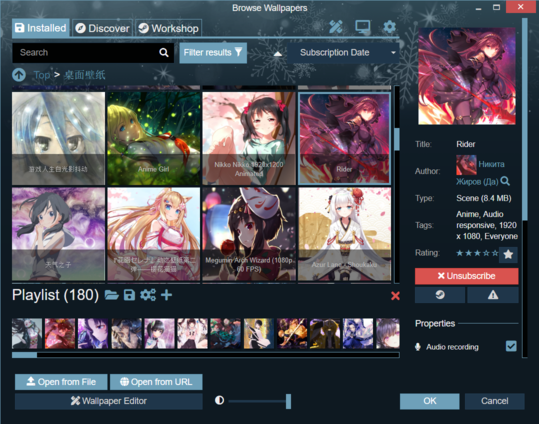This screenshot has width=539, height=424.
Task: Save the playlist with floppy disk icon
Action: tap(129, 295)
